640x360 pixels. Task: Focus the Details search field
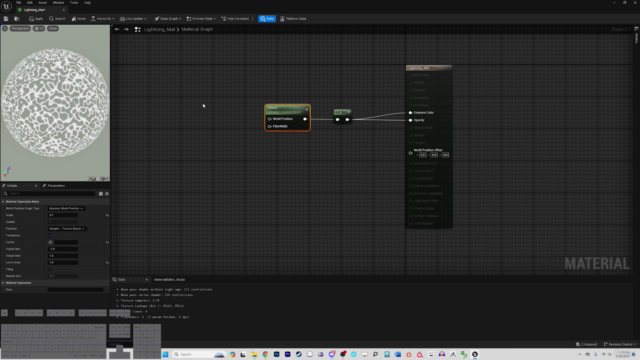coord(49,193)
